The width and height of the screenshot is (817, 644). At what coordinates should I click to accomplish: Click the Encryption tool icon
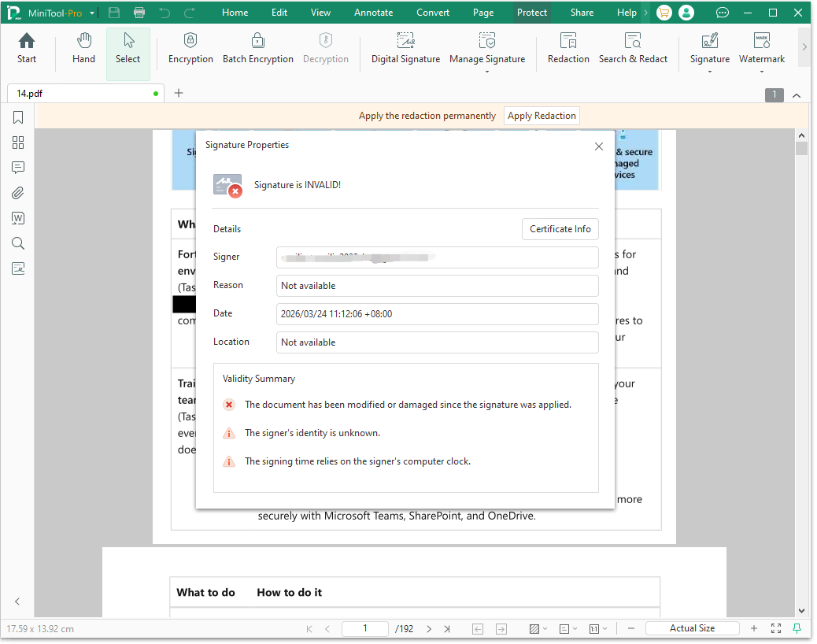point(190,42)
